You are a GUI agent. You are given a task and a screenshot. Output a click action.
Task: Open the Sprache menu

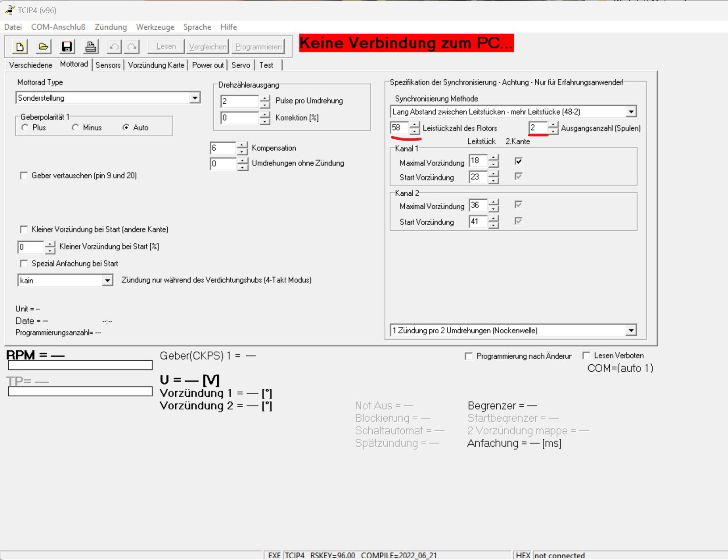(x=197, y=27)
